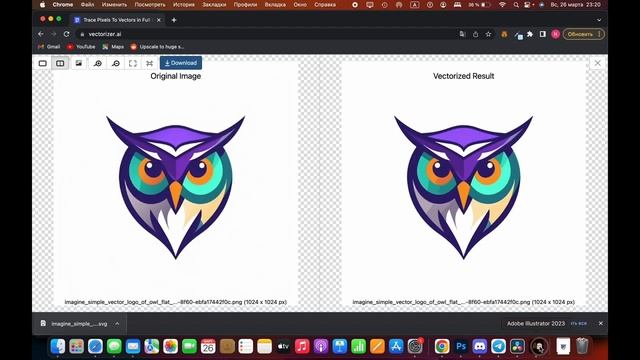This screenshot has height=360, width=640.
Task: Open Launchpad from the dock
Action: coord(76,347)
